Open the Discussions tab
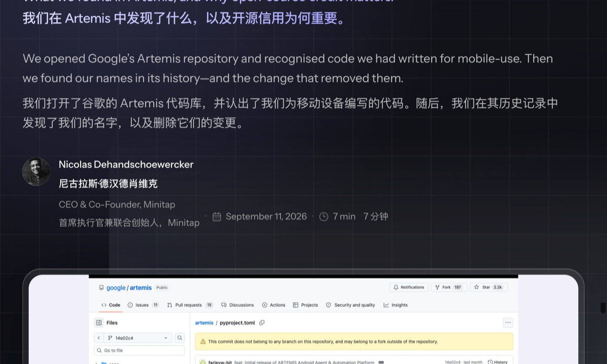Image resolution: width=607 pixels, height=364 pixels. pos(237,305)
